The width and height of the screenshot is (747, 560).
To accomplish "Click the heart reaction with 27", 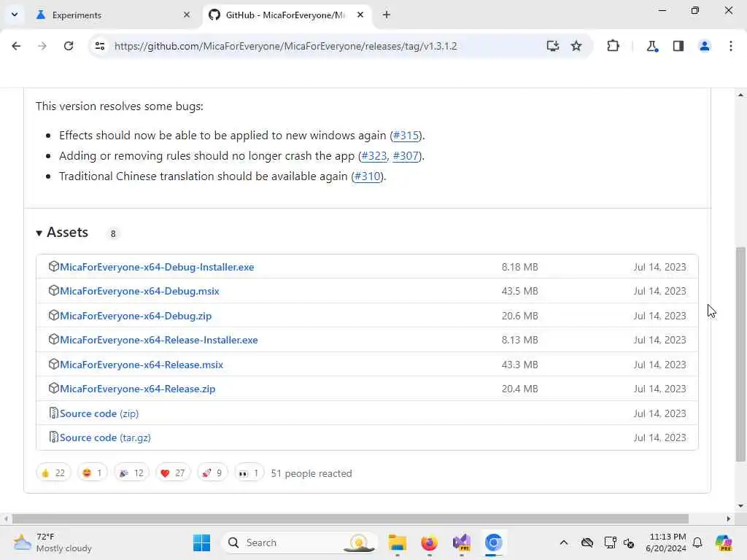I will [x=173, y=472].
